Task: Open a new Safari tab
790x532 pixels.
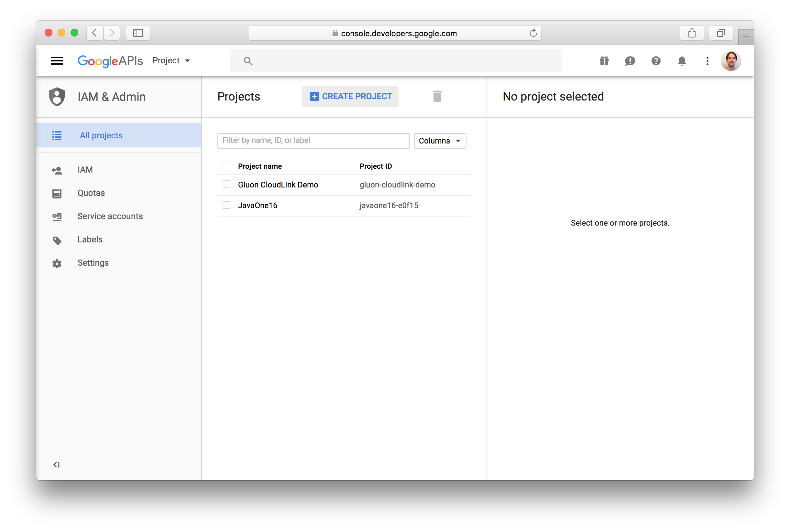Action: click(x=746, y=37)
